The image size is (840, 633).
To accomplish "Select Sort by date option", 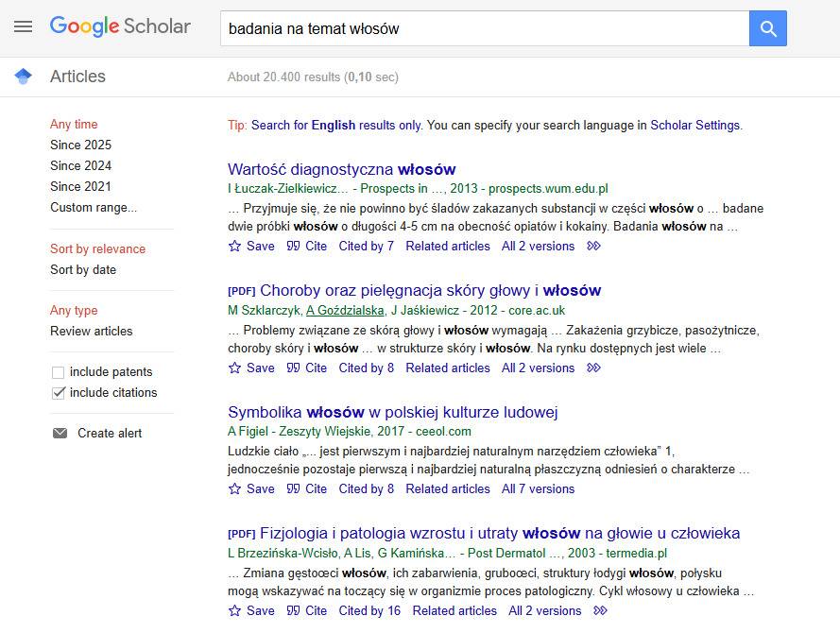I will [x=83, y=270].
